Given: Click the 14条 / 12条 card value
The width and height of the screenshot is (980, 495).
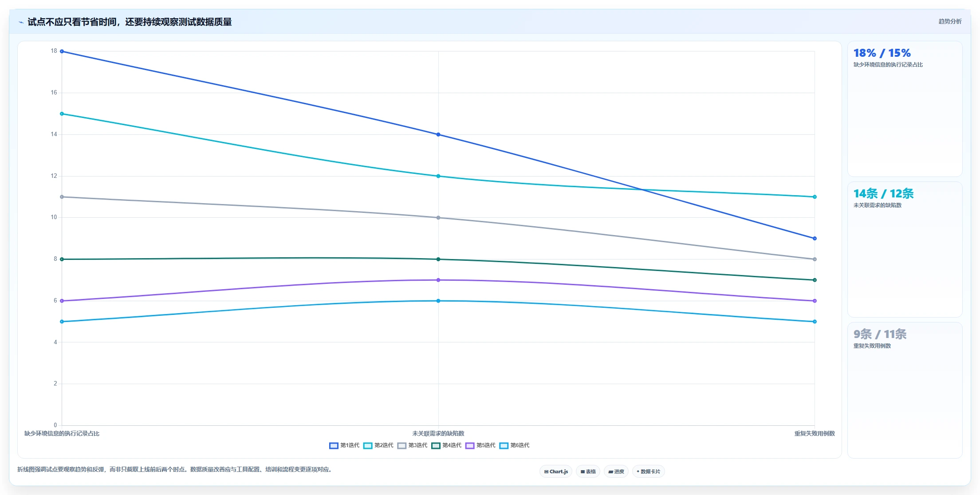Looking at the screenshot, I should 883,194.
